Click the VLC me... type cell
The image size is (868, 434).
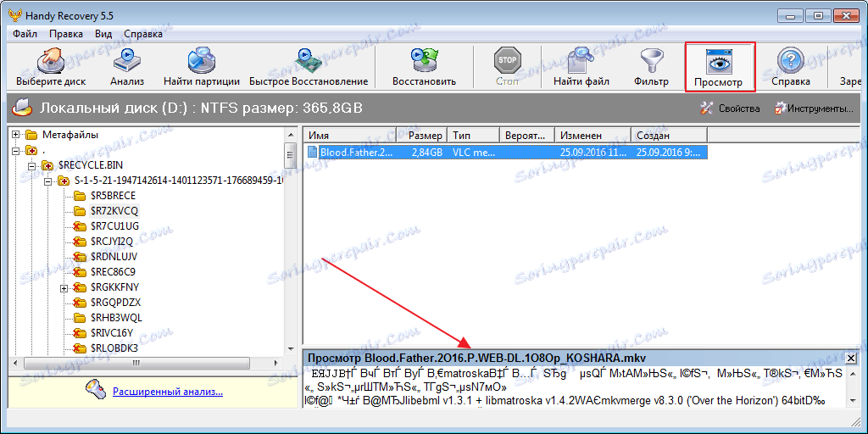click(473, 152)
